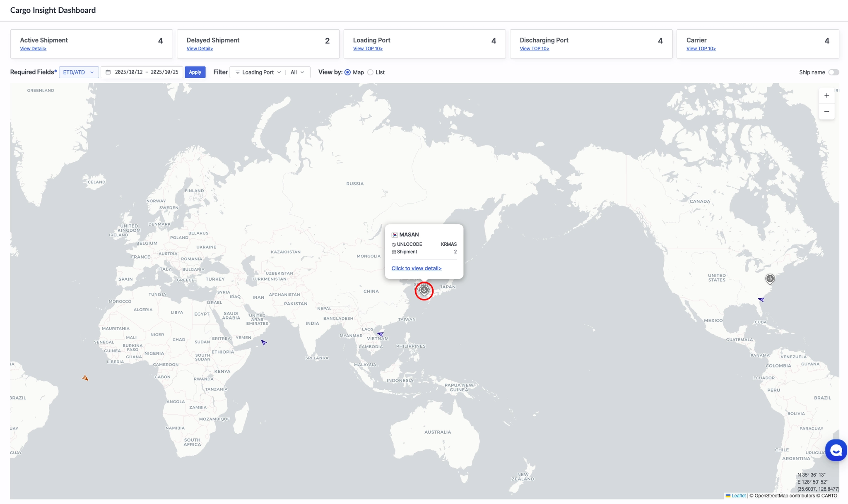Toggle the Ship name switch
Viewport: 848px width, 504px height.
[x=834, y=72]
